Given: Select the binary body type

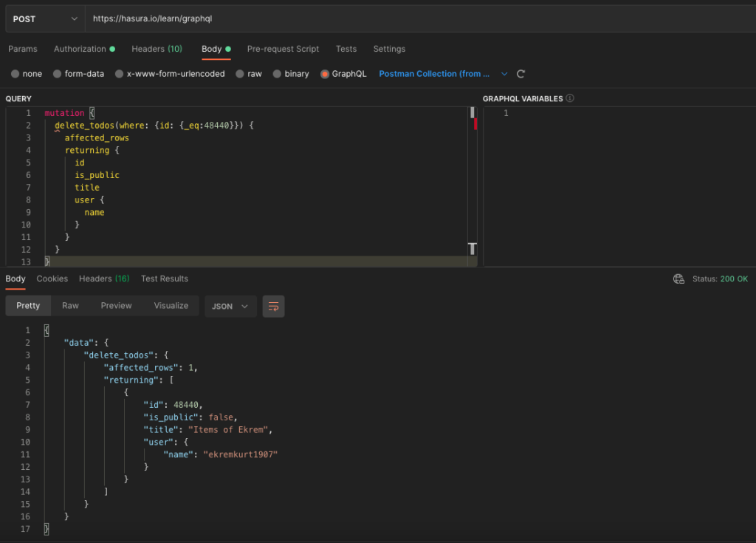Looking at the screenshot, I should click(278, 74).
